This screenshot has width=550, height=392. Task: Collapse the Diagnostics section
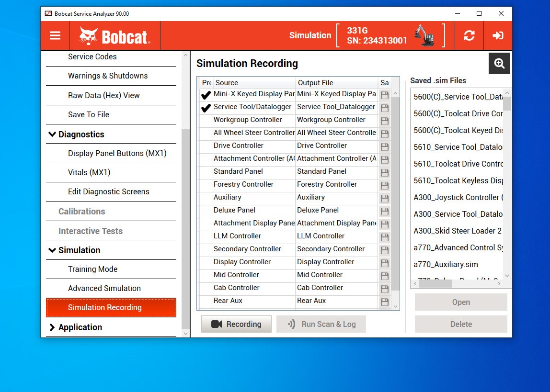[x=53, y=134]
